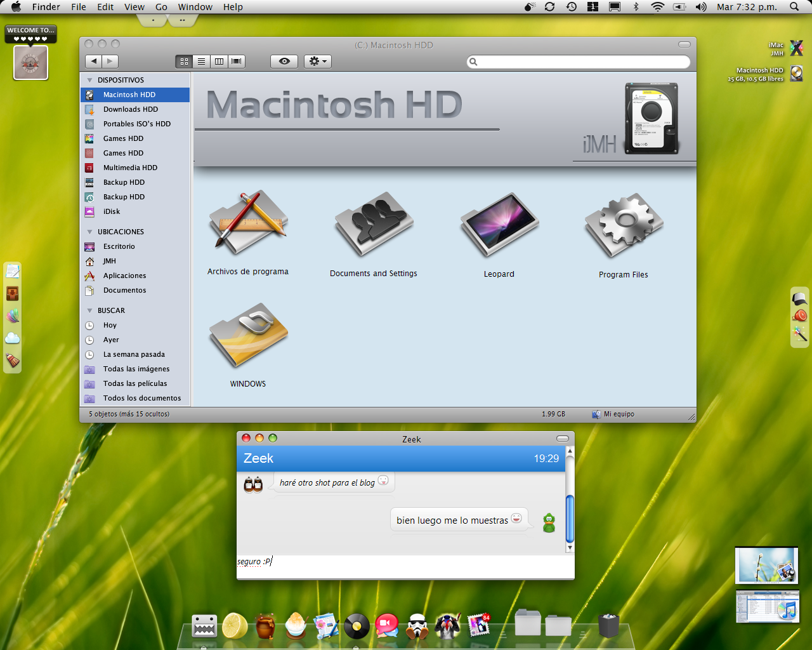The height and width of the screenshot is (650, 812).
Task: Click toolbar toggle pill in Finder window
Action: coord(684,44)
